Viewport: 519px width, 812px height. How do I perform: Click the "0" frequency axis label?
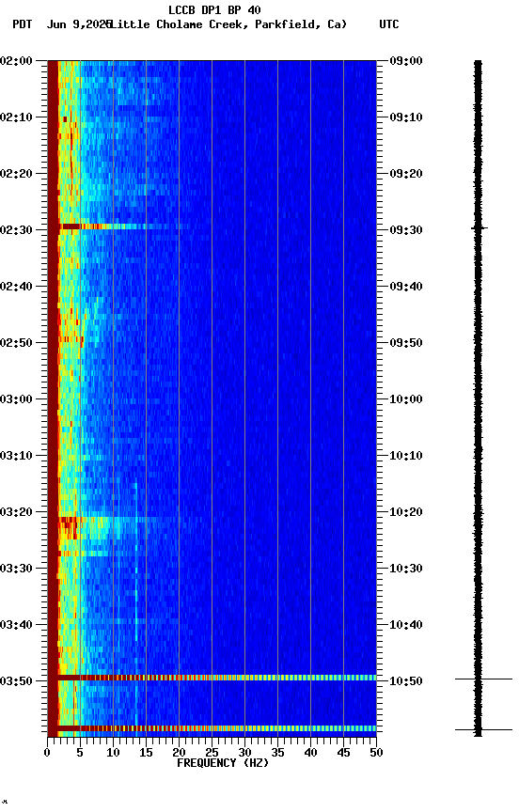click(x=47, y=753)
